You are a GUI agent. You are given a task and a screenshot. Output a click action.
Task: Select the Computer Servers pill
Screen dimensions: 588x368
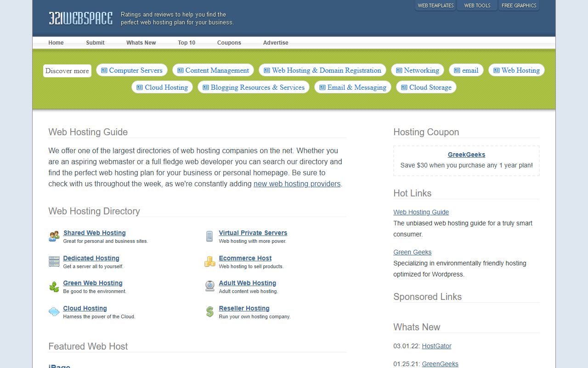point(132,70)
